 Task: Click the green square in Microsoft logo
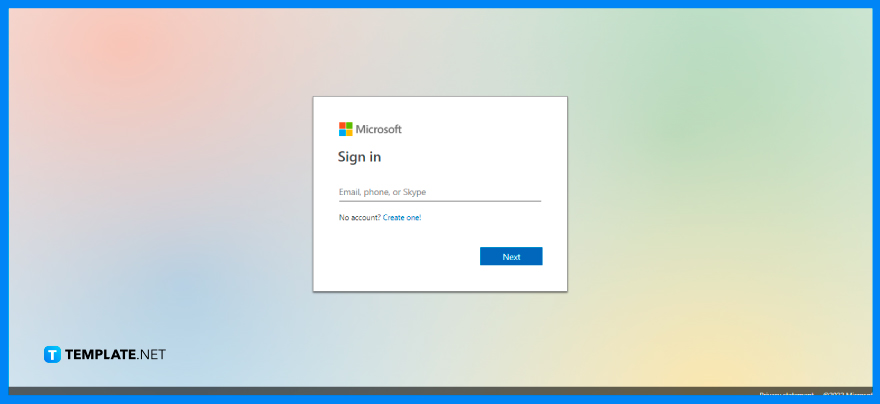(349, 126)
